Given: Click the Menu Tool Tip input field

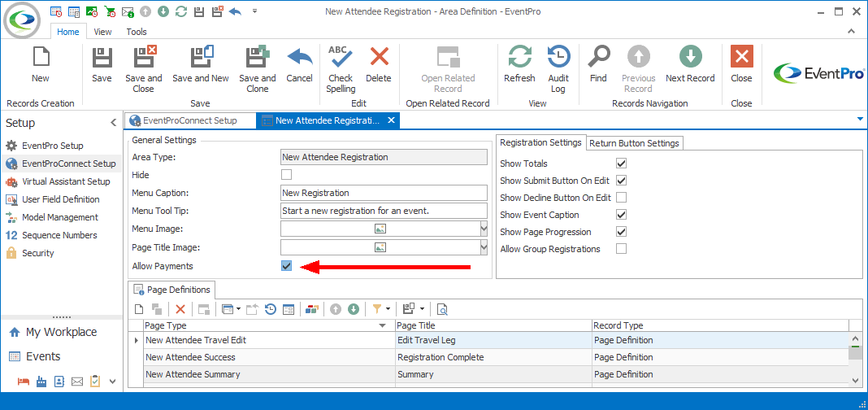Looking at the screenshot, I should (384, 211).
